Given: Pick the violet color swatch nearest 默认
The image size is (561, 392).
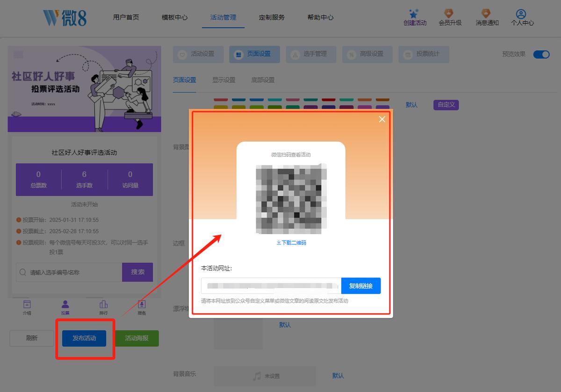Looking at the screenshot, I should tap(382, 107).
